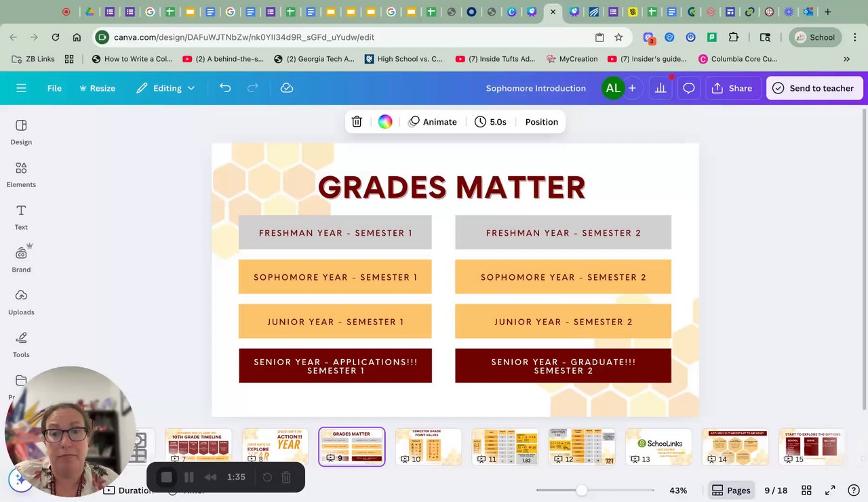Open the Tools panel
868x502 pixels.
click(x=21, y=345)
